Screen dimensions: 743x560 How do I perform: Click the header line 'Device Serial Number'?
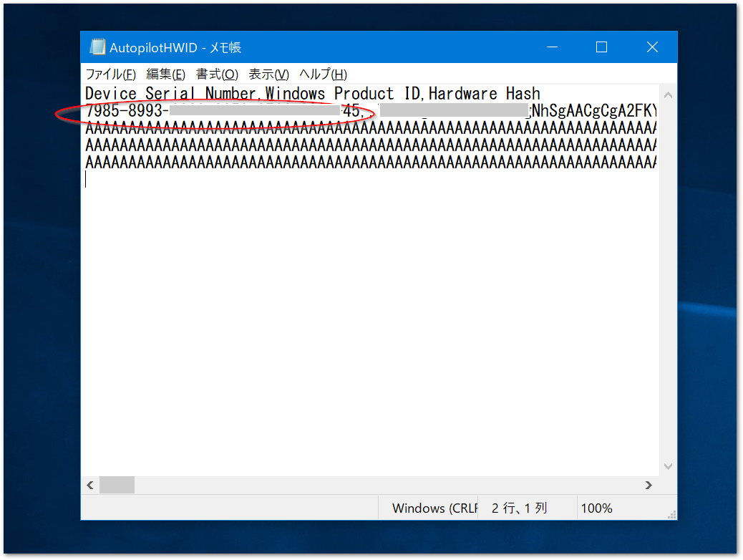pyautogui.click(x=170, y=93)
